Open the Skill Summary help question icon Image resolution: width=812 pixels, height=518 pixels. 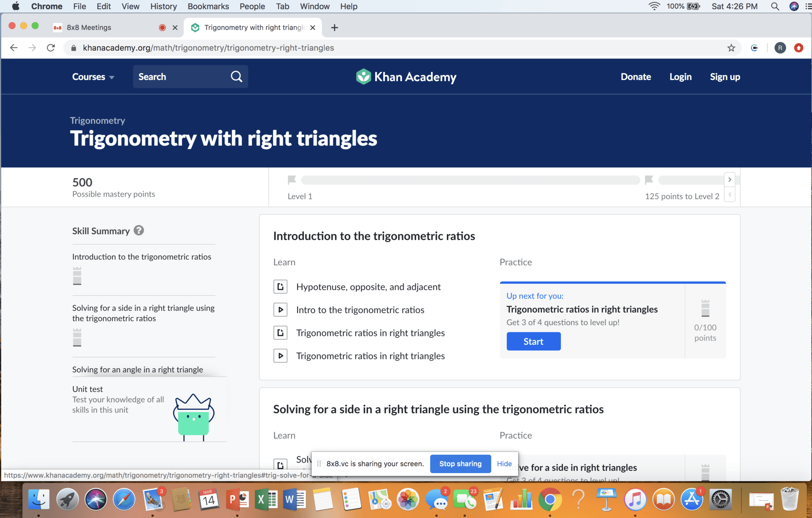[139, 230]
